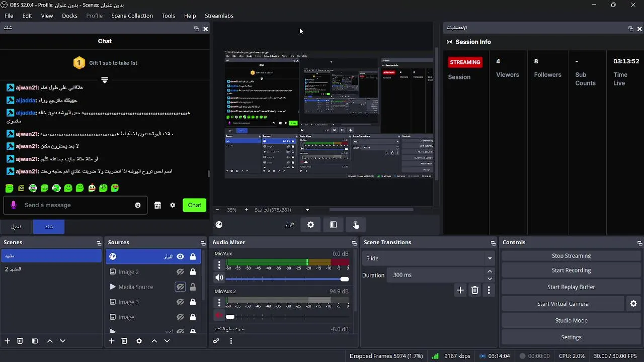Switch to the تحليل dock tab
This screenshot has width=644, height=362.
coord(16,227)
